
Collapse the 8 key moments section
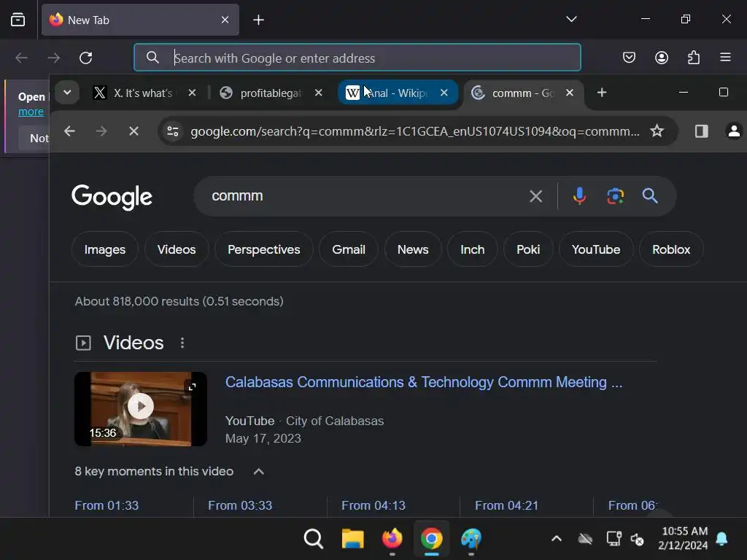coord(259,472)
